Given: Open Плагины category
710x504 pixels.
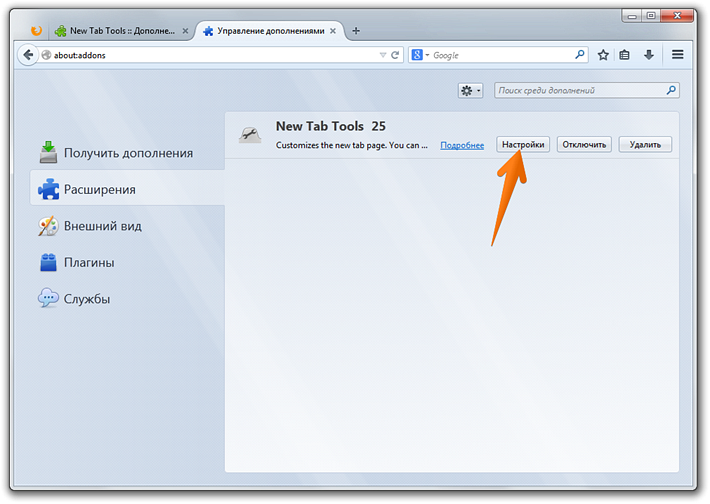Looking at the screenshot, I should point(128,263).
